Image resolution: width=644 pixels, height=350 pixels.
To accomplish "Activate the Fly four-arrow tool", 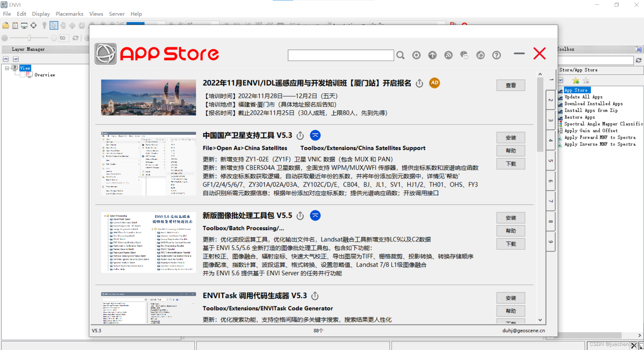I will pos(72,25).
